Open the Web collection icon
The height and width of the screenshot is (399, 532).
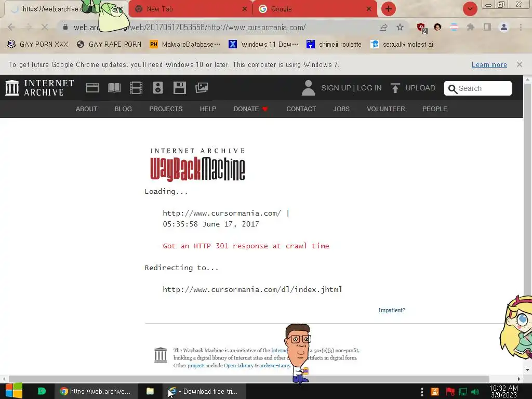tap(92, 88)
